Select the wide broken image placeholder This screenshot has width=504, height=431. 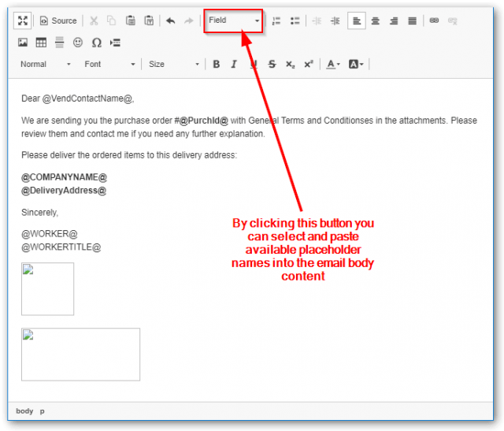click(80, 355)
